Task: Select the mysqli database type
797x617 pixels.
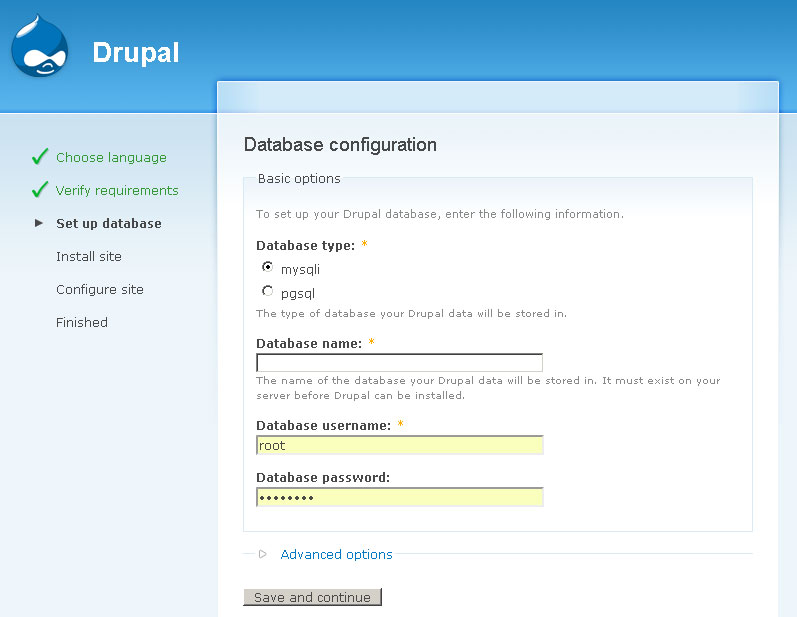Action: (x=267, y=267)
